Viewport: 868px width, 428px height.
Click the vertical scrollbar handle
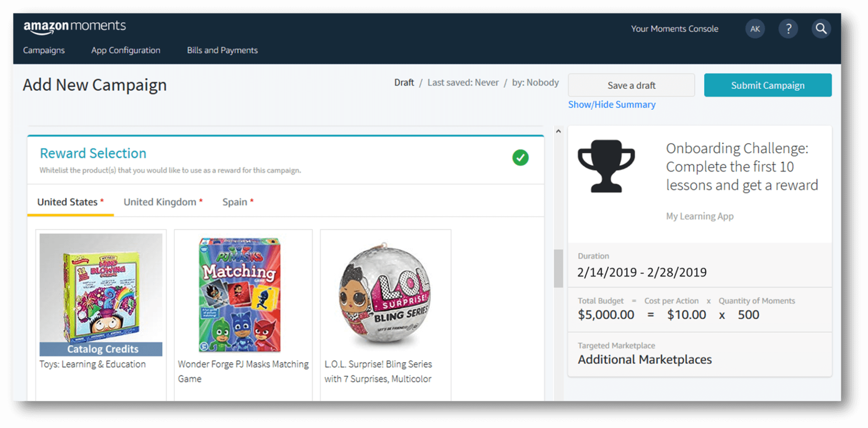pos(558,268)
